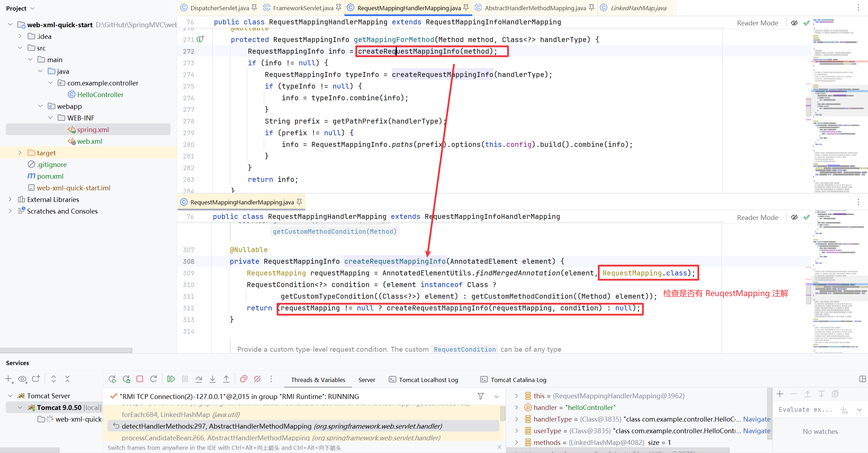Click Navigate link next to handlerType variable
The image size is (868, 453).
pos(756,419)
